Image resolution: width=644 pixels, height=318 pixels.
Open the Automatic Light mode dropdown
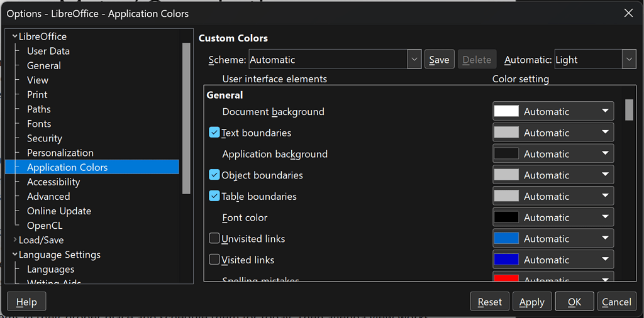tap(629, 60)
